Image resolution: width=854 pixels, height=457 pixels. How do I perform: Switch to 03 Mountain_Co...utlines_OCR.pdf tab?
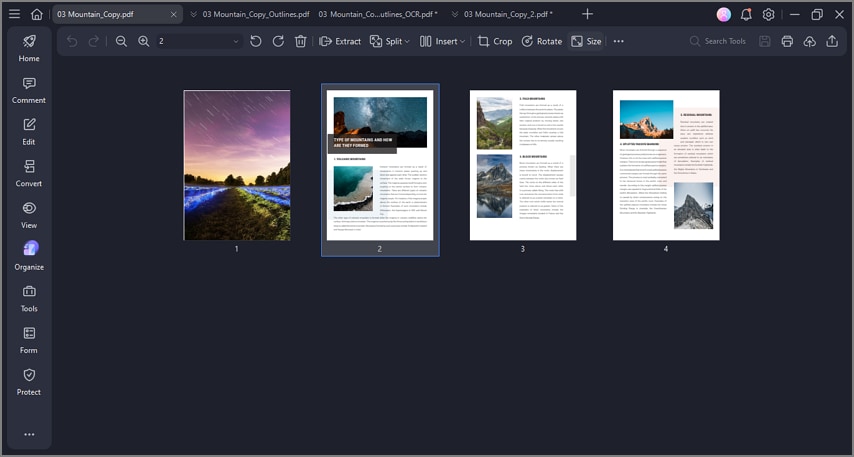pos(378,15)
